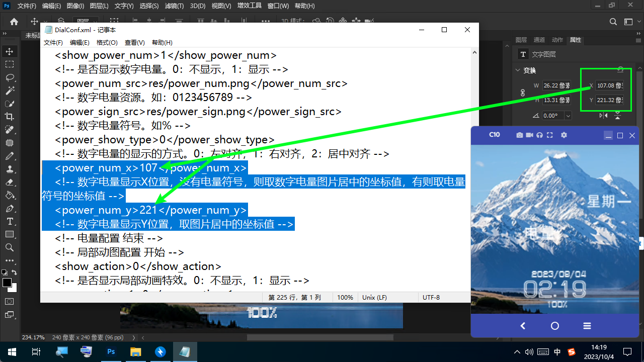Image resolution: width=644 pixels, height=362 pixels.
Task: Open the workspace switcher dropdown
Action: coord(628,22)
